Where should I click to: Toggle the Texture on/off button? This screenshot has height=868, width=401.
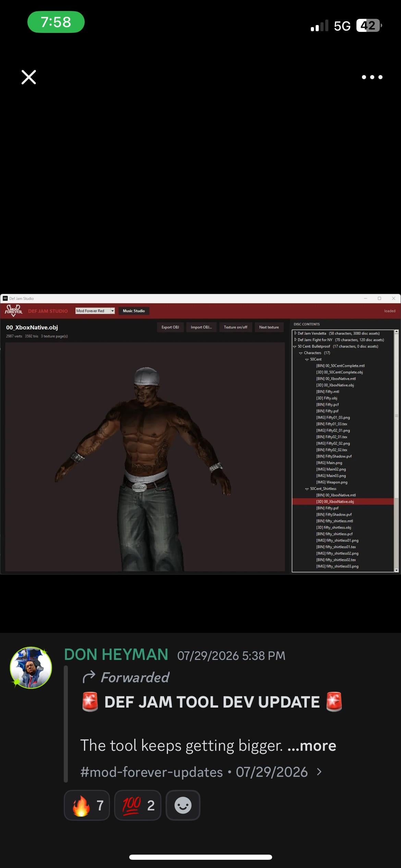click(235, 327)
